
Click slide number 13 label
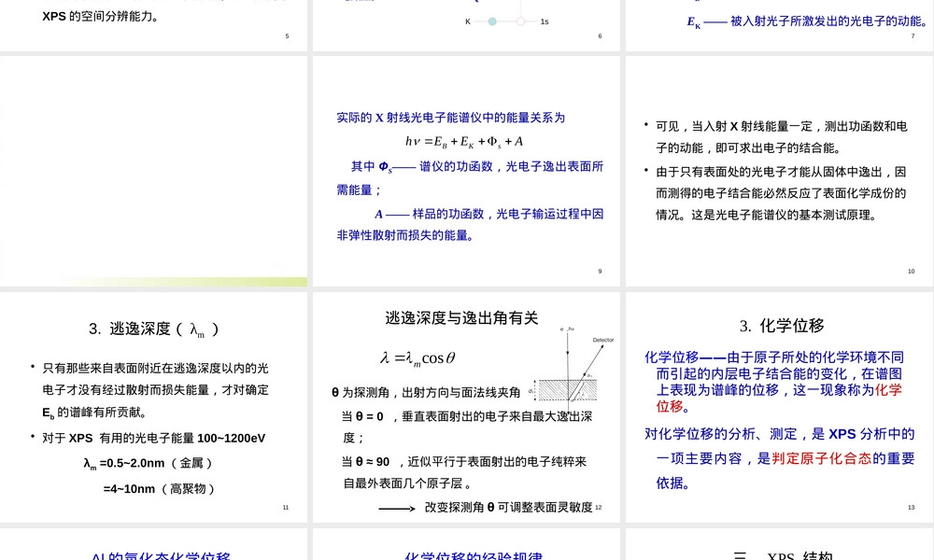coord(911,508)
